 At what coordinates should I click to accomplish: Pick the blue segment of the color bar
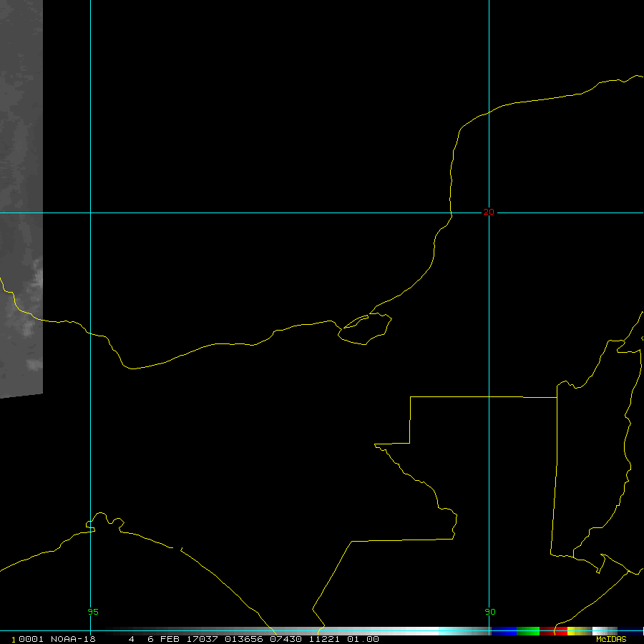[x=504, y=631]
